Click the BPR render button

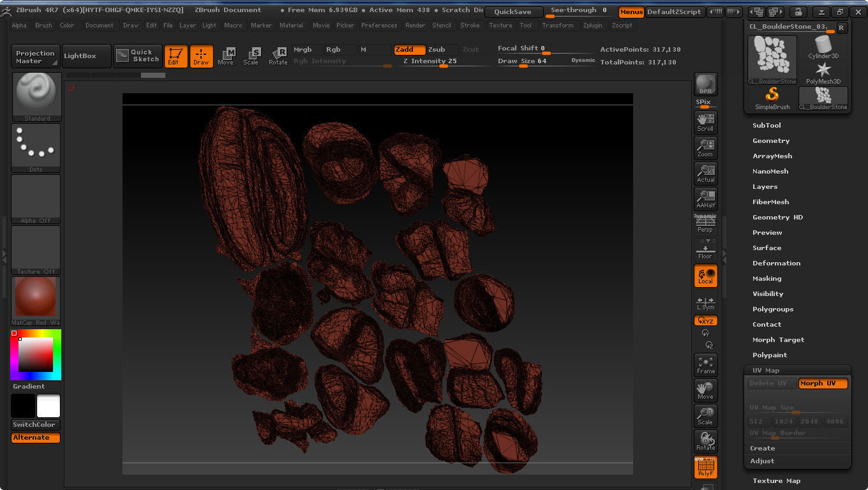[705, 85]
